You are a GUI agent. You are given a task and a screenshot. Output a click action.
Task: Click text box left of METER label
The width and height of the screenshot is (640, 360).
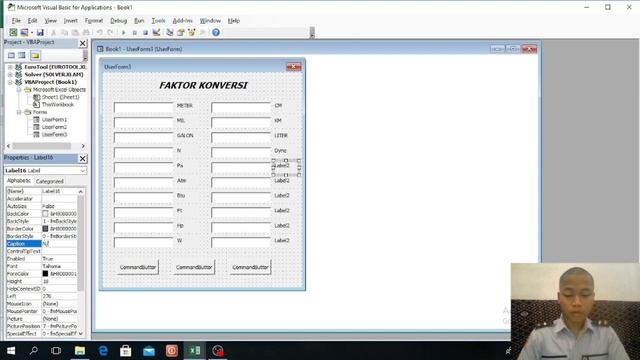pyautogui.click(x=144, y=107)
